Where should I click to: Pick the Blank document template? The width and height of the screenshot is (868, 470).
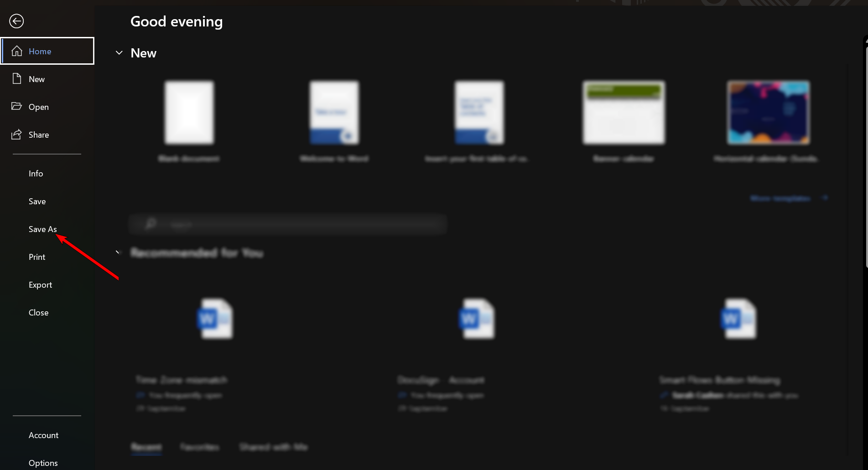coord(189,121)
